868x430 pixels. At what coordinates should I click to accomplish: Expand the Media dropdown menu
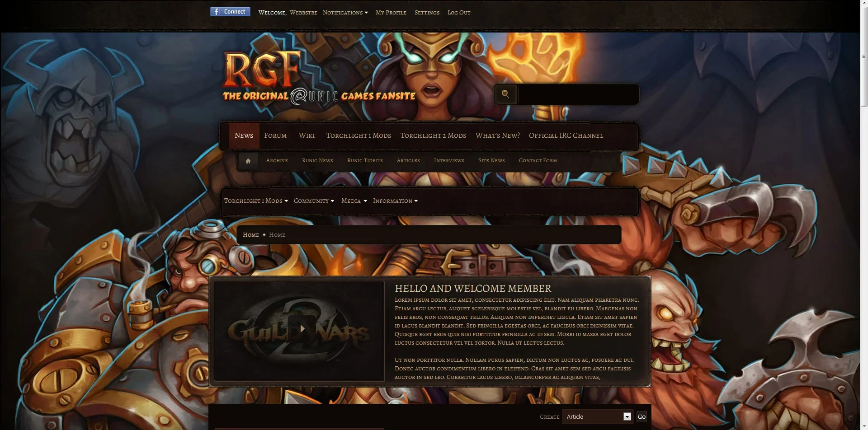click(x=354, y=201)
